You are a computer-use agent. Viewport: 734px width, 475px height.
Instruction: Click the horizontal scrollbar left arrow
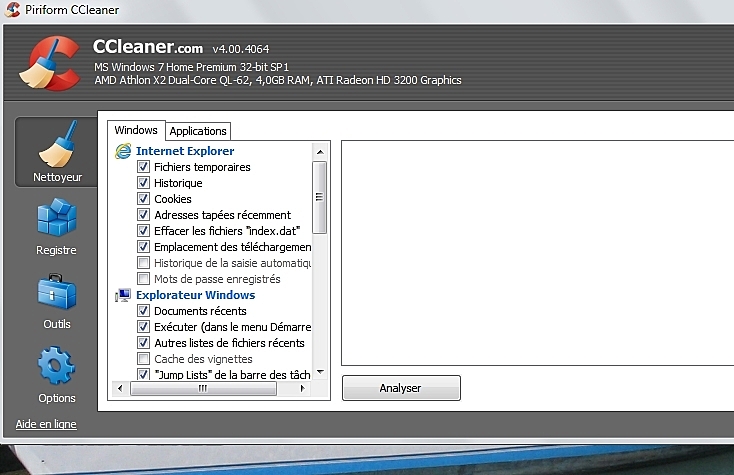[120, 388]
